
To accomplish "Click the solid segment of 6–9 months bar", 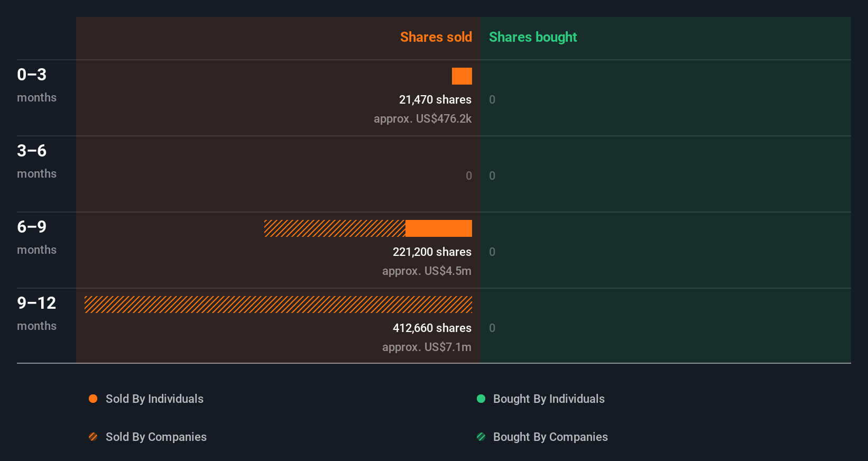I will coord(439,228).
